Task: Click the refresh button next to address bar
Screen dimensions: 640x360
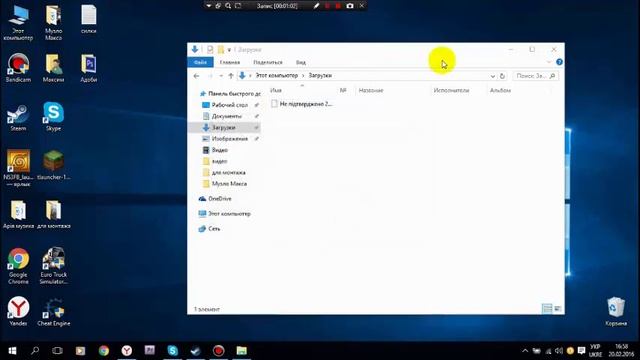Action: (x=502, y=76)
